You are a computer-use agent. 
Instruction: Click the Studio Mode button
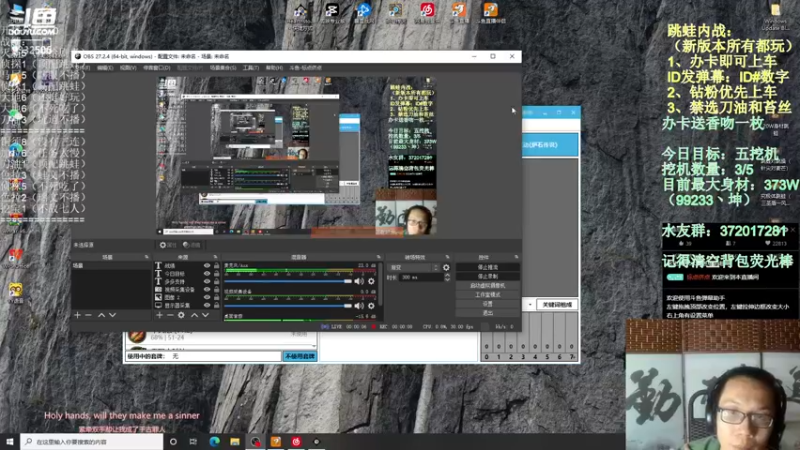pos(488,295)
